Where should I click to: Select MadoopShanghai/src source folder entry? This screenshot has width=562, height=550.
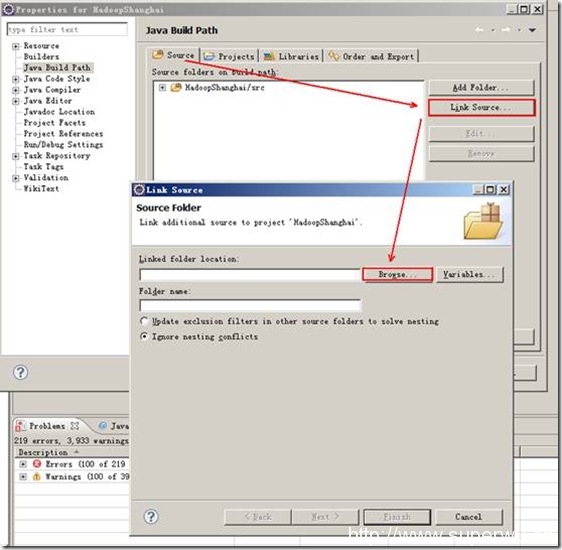pyautogui.click(x=224, y=87)
